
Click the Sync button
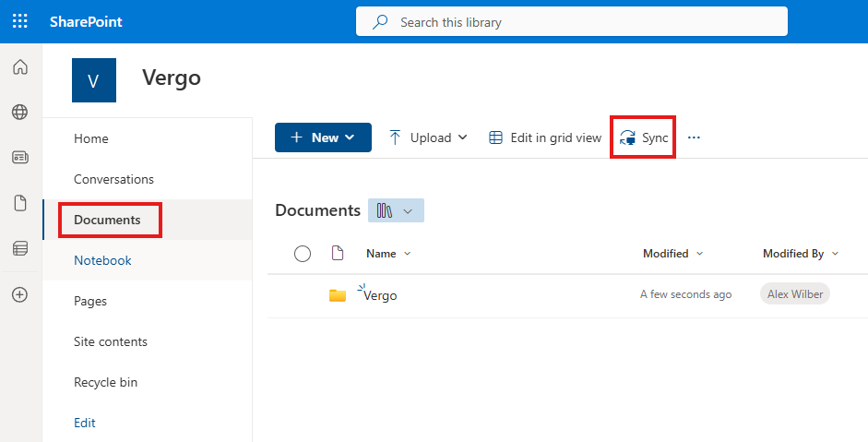point(643,137)
